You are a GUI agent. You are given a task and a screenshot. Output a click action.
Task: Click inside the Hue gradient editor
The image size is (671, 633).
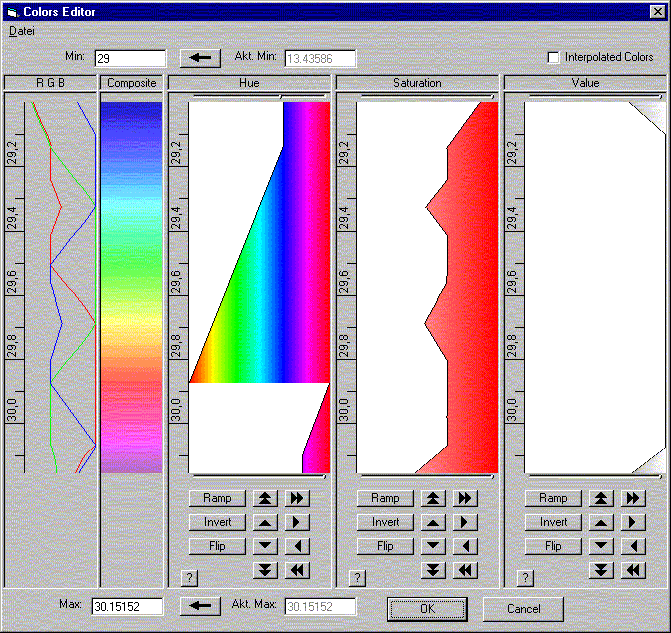tap(259, 287)
